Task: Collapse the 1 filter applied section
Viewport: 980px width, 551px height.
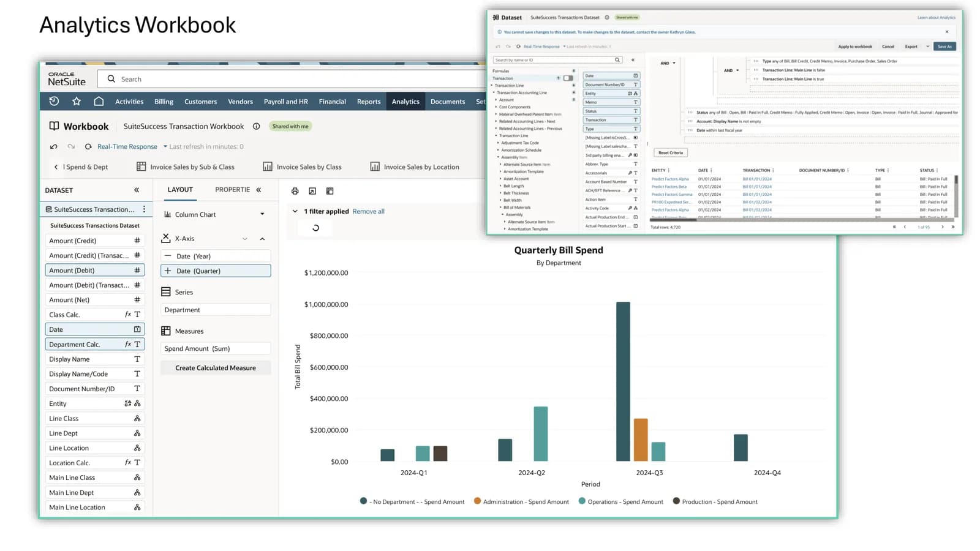Action: [295, 211]
